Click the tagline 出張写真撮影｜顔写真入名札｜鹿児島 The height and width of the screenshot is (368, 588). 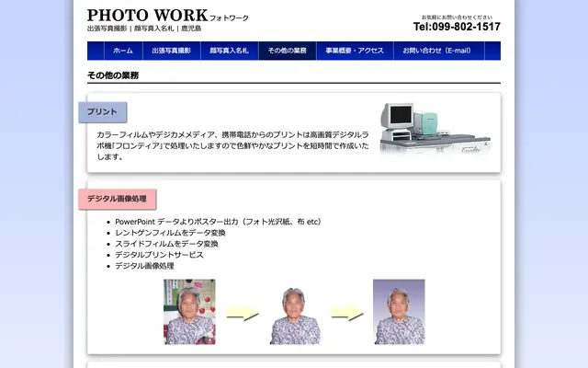click(144, 29)
